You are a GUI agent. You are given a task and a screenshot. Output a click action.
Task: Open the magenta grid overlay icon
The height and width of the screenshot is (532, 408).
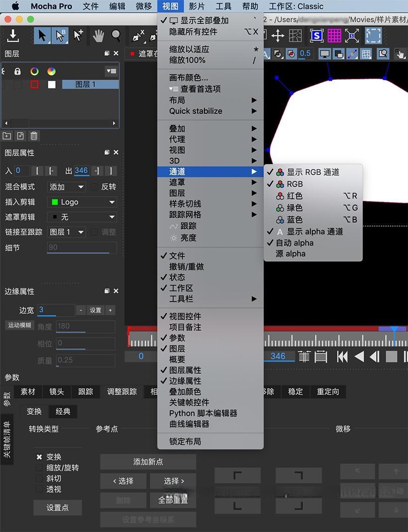point(334,36)
